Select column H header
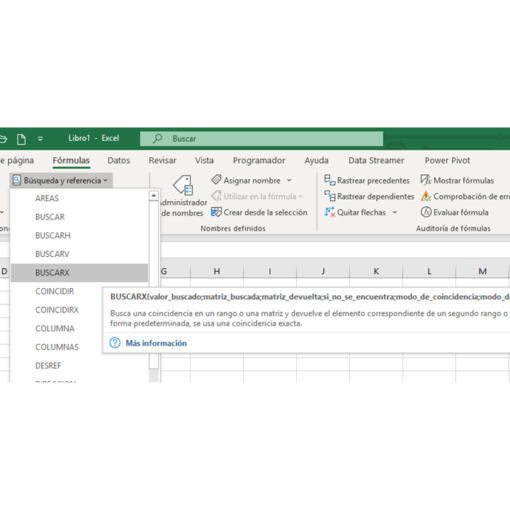The width and height of the screenshot is (510, 510). [x=217, y=271]
